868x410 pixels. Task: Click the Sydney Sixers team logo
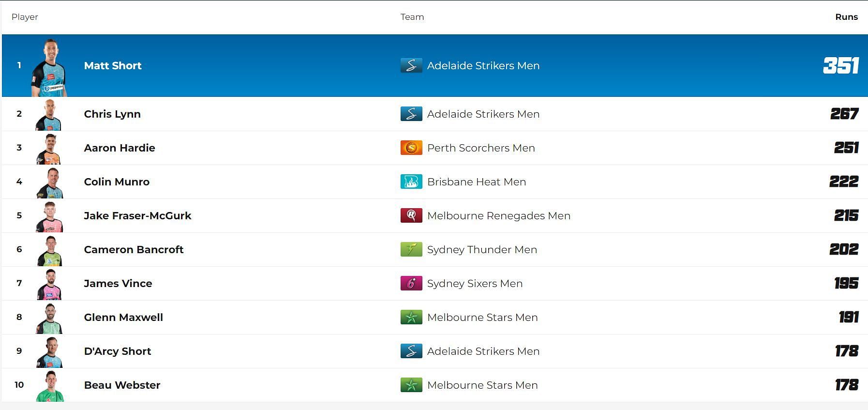point(411,283)
